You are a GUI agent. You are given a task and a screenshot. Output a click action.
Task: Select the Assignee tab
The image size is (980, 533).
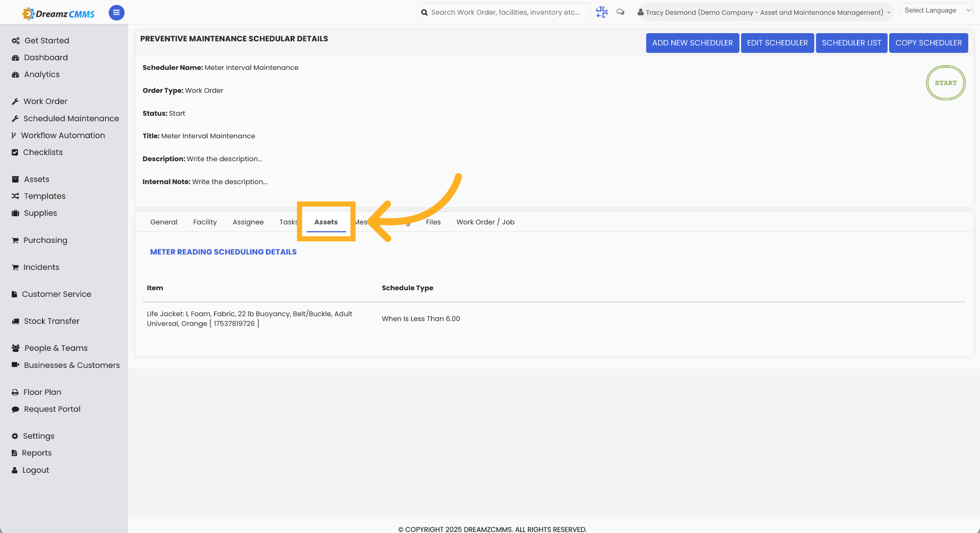(248, 222)
